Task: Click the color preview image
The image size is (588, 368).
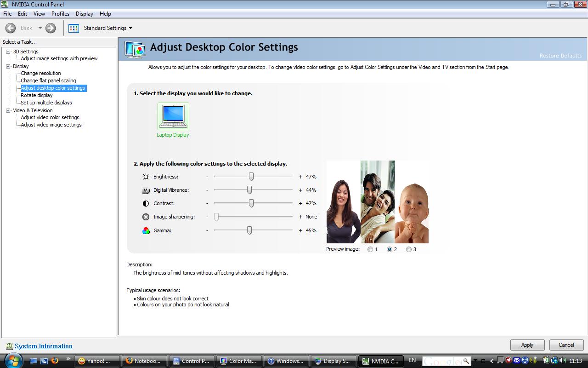Action: tap(378, 202)
